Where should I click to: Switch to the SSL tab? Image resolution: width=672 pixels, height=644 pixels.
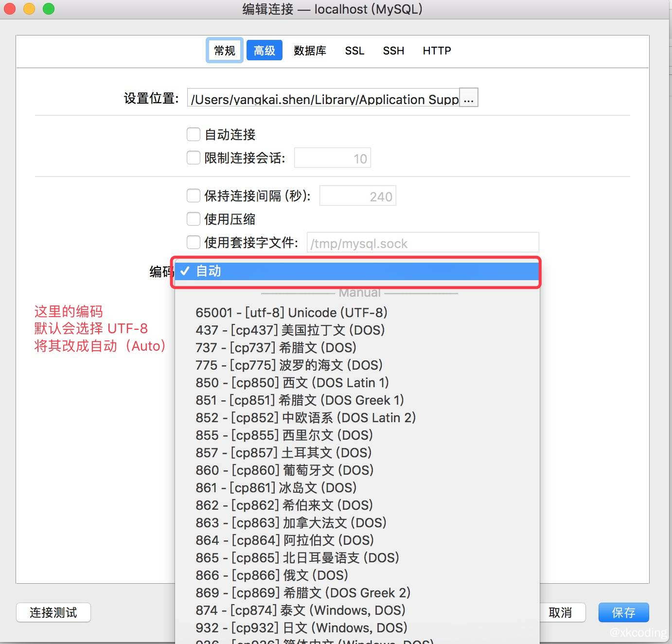[x=354, y=51]
